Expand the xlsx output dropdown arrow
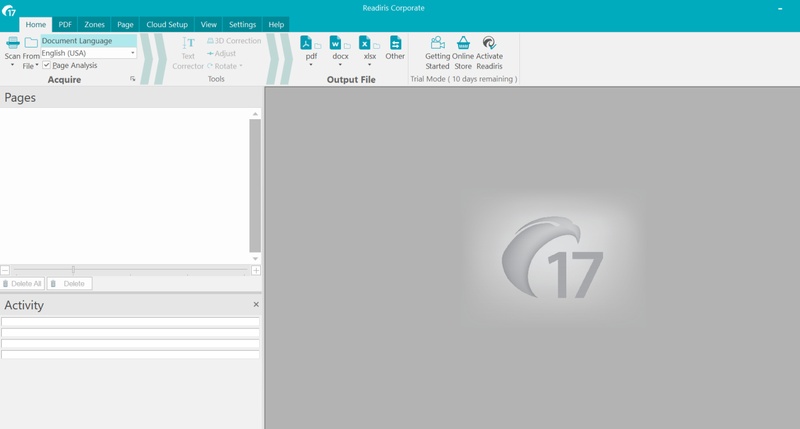The image size is (800, 429). coord(369,65)
